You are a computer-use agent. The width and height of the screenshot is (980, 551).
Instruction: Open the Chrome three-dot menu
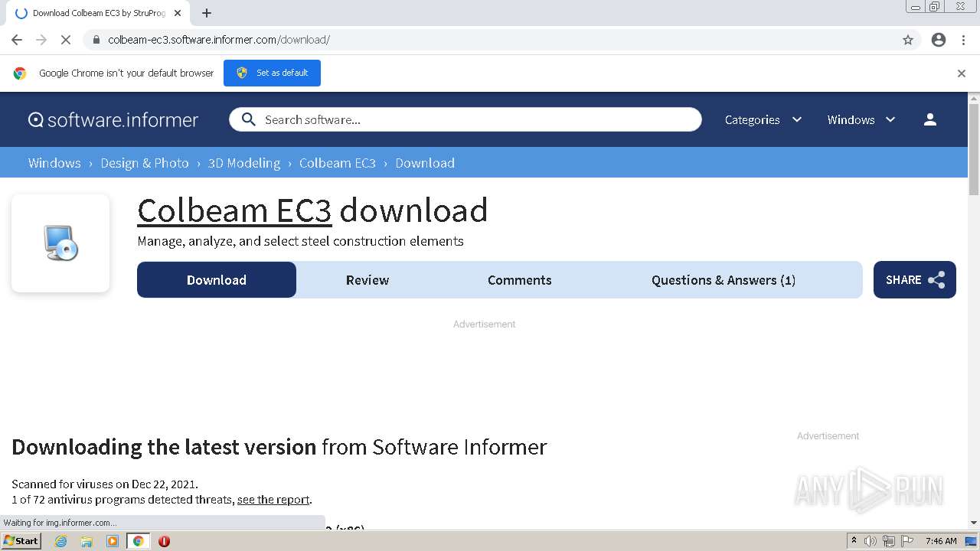[x=963, y=40]
